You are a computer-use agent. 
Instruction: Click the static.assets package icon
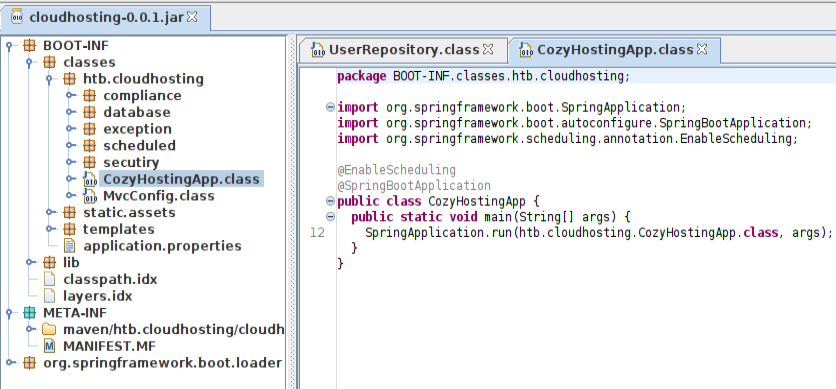click(x=69, y=213)
